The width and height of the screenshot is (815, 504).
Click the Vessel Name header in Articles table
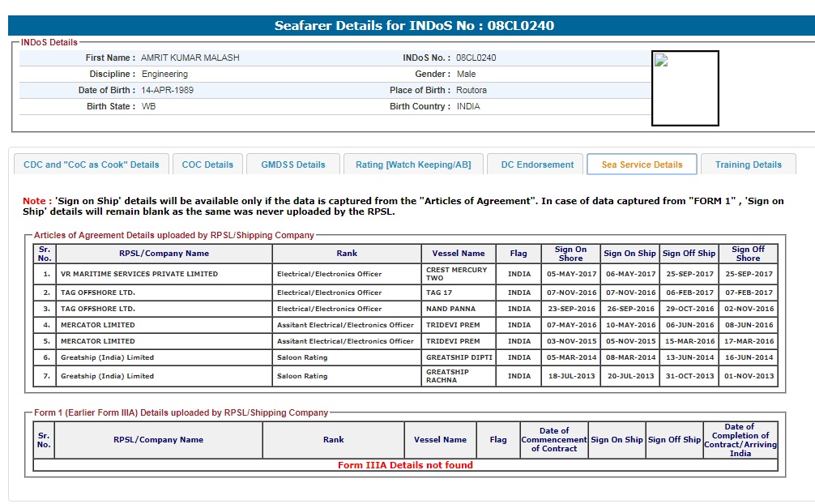(459, 254)
